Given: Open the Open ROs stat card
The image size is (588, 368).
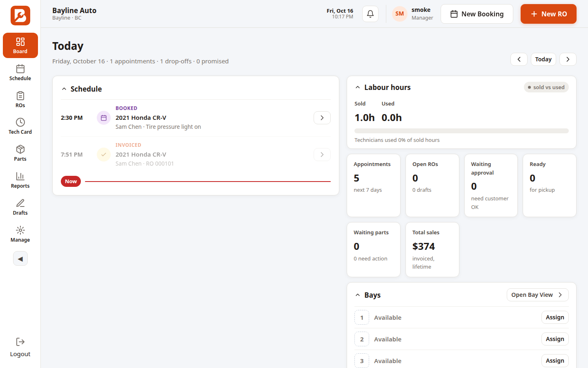Looking at the screenshot, I should tap(432, 185).
